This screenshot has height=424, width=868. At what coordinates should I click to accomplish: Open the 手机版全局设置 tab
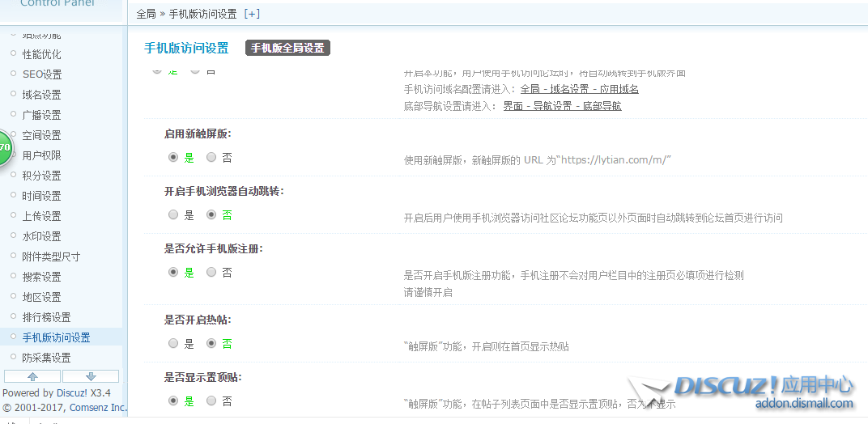287,48
